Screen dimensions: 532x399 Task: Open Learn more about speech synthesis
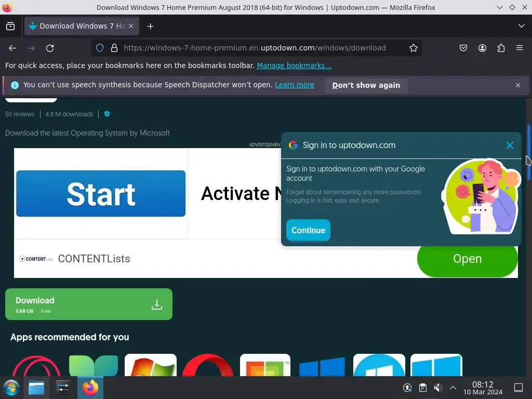click(x=295, y=85)
